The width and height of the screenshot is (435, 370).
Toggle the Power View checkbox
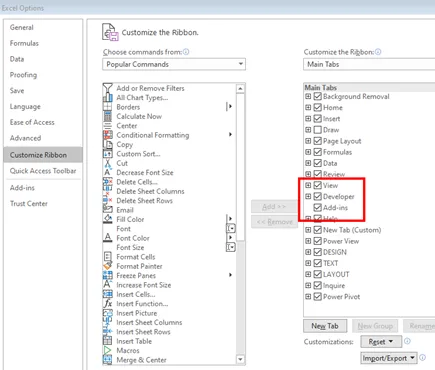tap(318, 241)
